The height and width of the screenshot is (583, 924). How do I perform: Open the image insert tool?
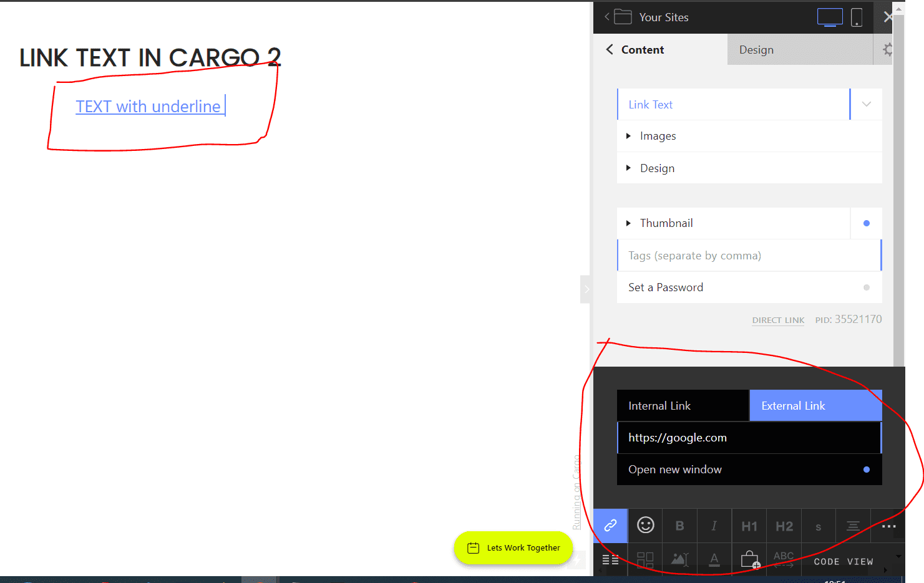(679, 559)
